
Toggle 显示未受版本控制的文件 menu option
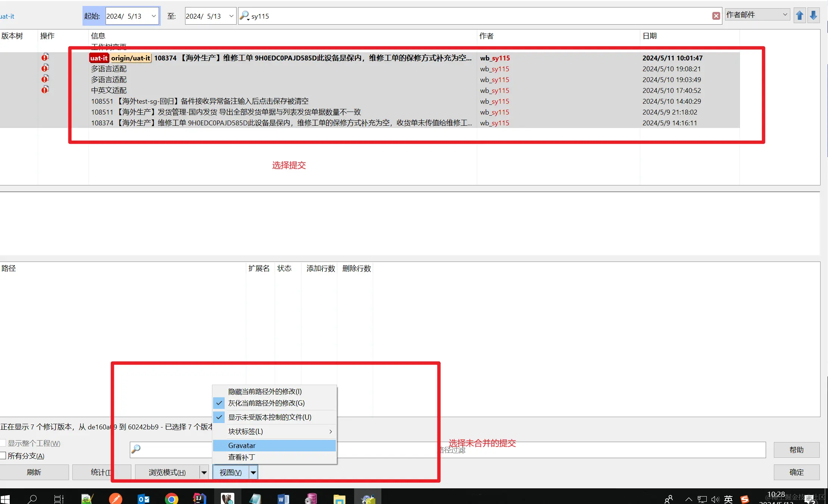coord(274,417)
